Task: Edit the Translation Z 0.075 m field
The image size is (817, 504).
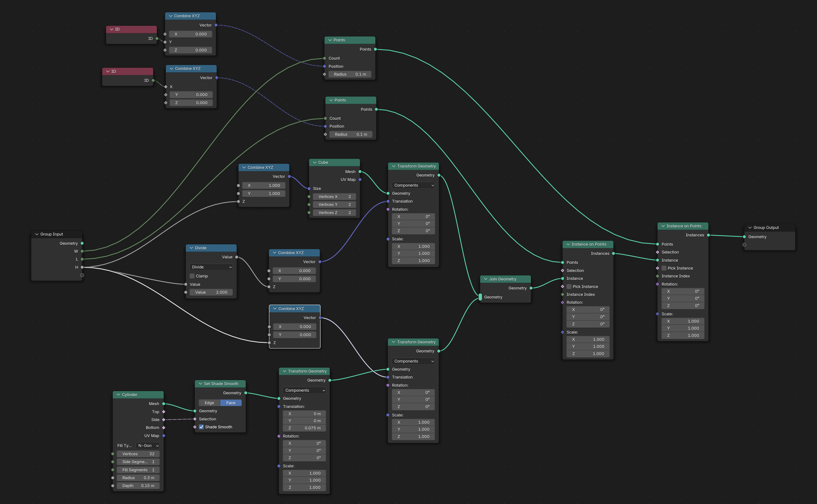Action: pos(304,428)
